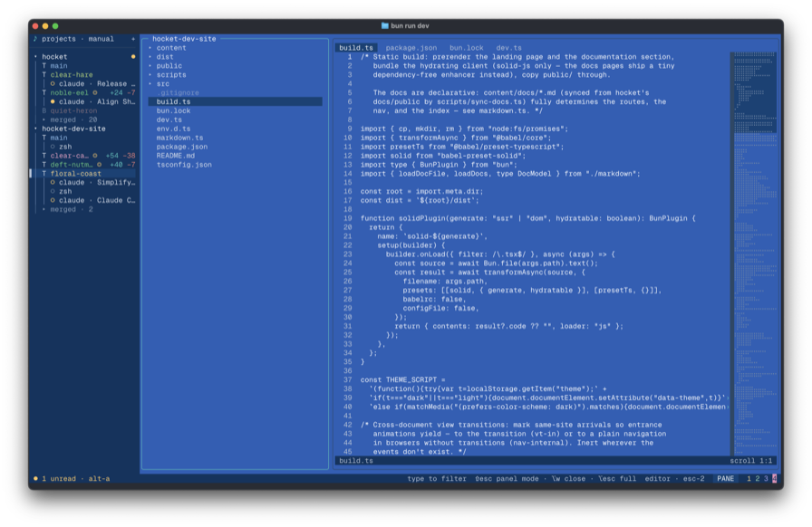
Task: Click the type to filter field
Action: click(437, 478)
